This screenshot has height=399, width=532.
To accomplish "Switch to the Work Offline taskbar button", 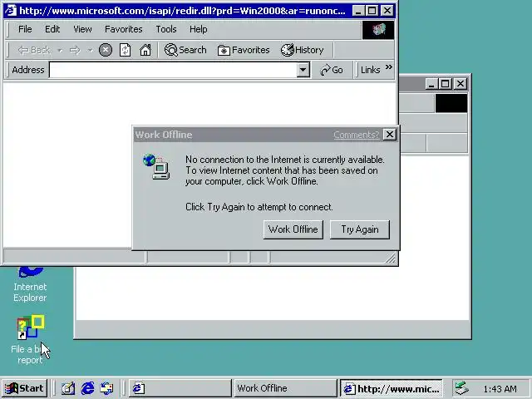I will click(285, 388).
